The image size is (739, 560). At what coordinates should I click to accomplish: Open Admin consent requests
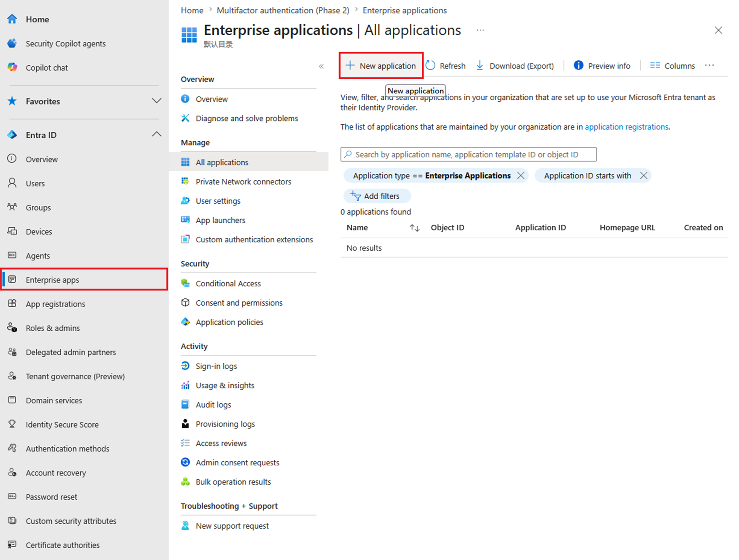(237, 462)
